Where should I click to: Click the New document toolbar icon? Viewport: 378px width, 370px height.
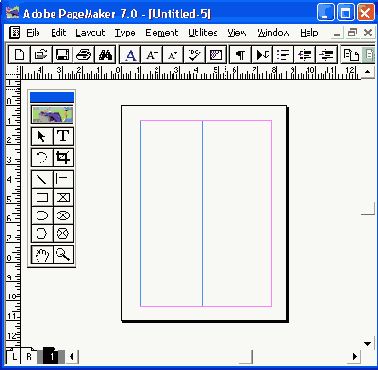pyautogui.click(x=19, y=54)
